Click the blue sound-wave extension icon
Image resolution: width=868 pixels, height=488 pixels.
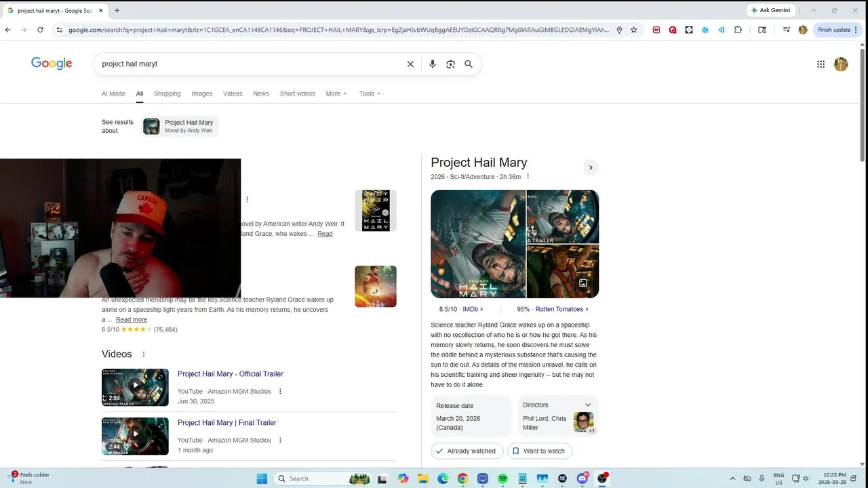[x=722, y=30]
